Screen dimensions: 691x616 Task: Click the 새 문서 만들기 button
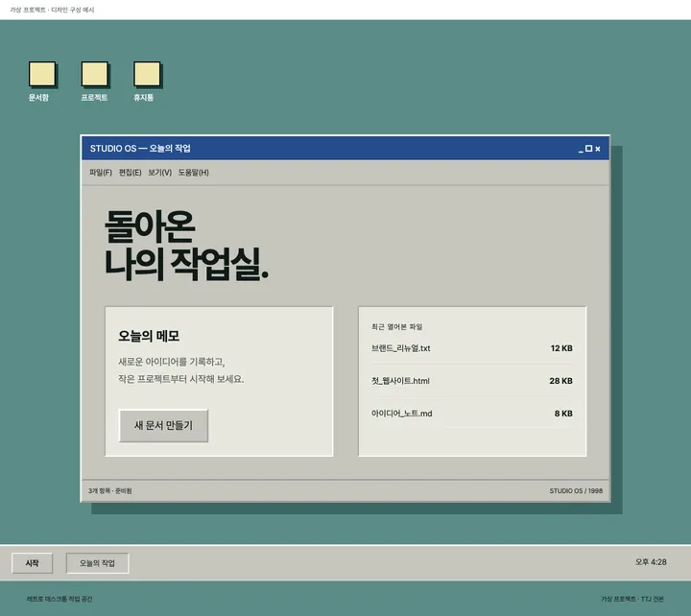tap(163, 426)
